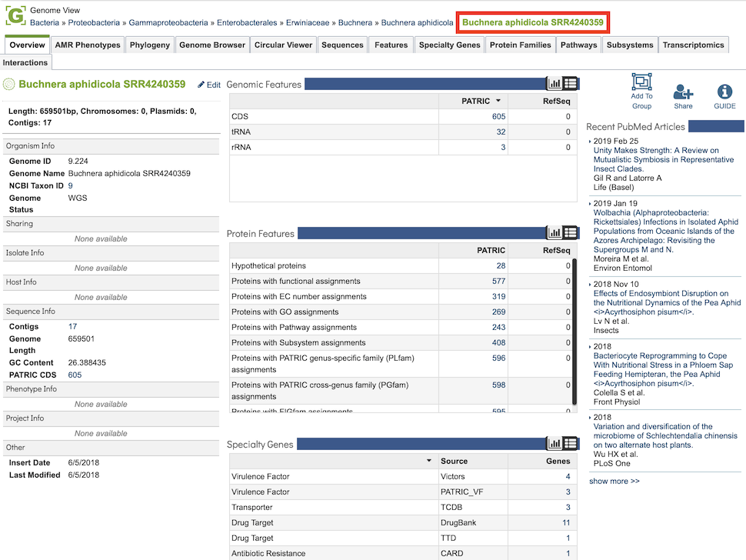Viewport: 746px width, 560px height.
Task: Open DrugBank drug target genes 11
Action: [x=566, y=522]
